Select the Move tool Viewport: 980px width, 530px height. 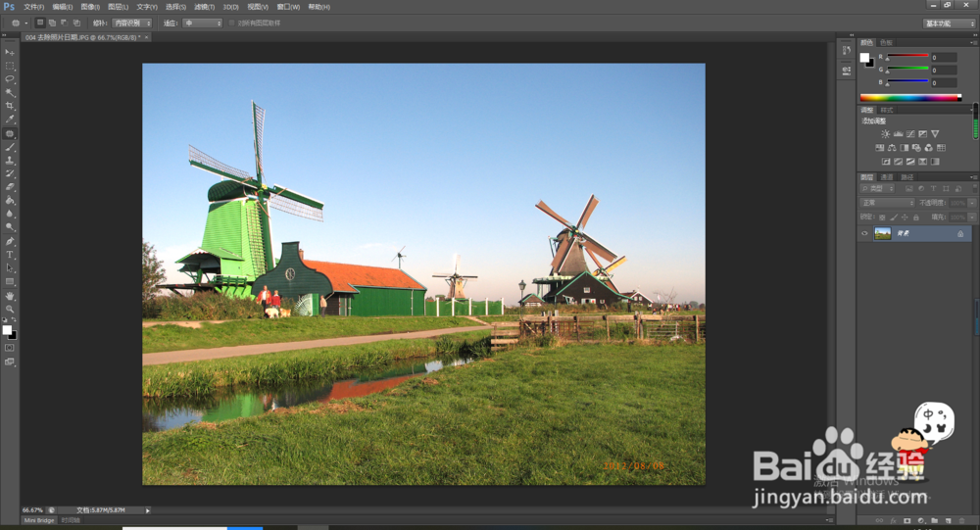coord(10,53)
